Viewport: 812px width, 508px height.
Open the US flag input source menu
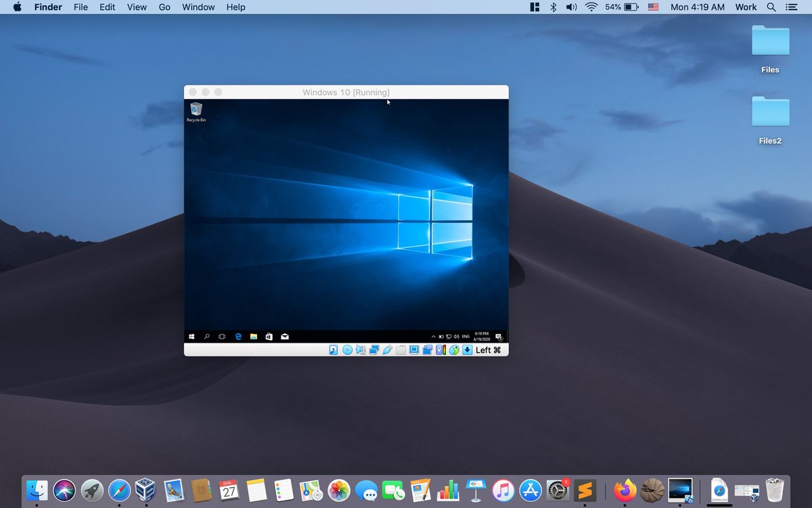pyautogui.click(x=653, y=7)
